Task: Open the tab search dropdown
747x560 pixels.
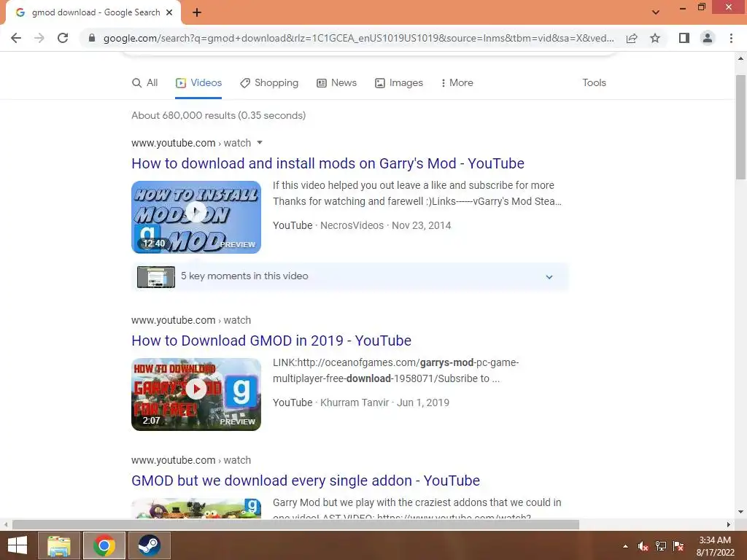Action: click(x=656, y=12)
